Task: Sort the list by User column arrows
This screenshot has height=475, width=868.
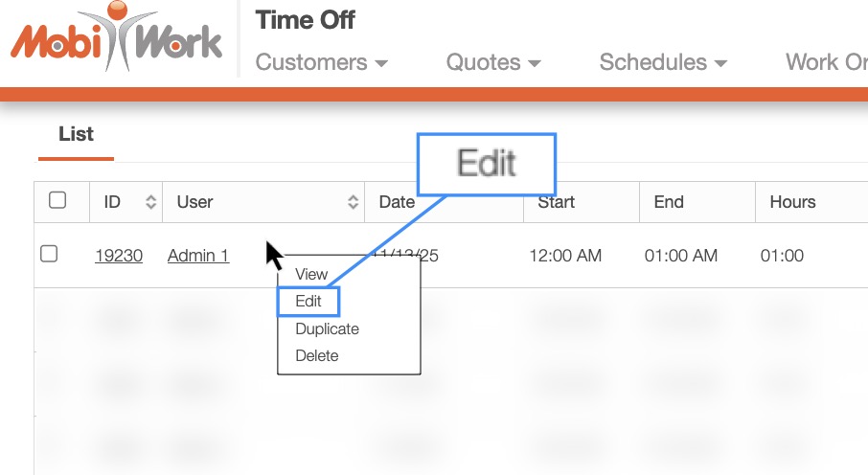Action: [x=353, y=202]
